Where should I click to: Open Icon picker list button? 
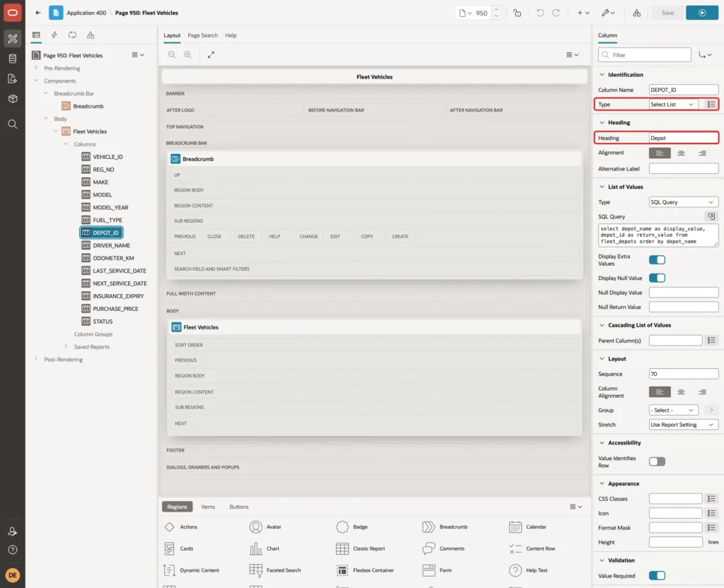click(x=711, y=513)
